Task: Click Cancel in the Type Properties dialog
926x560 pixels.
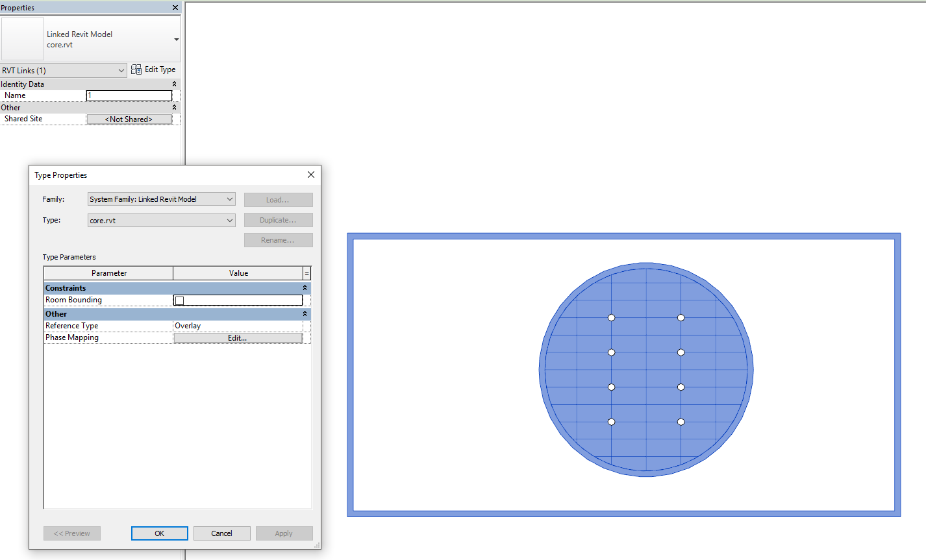Action: click(221, 533)
